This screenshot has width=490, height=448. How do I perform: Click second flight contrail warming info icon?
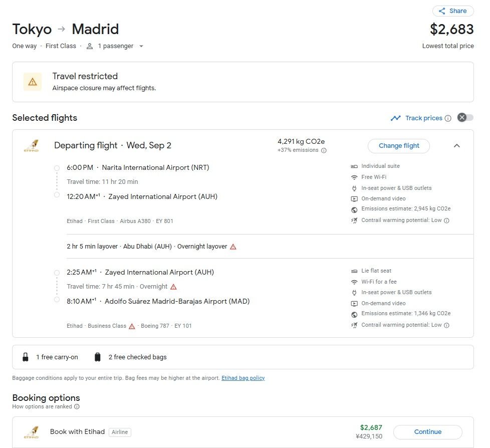click(x=446, y=325)
